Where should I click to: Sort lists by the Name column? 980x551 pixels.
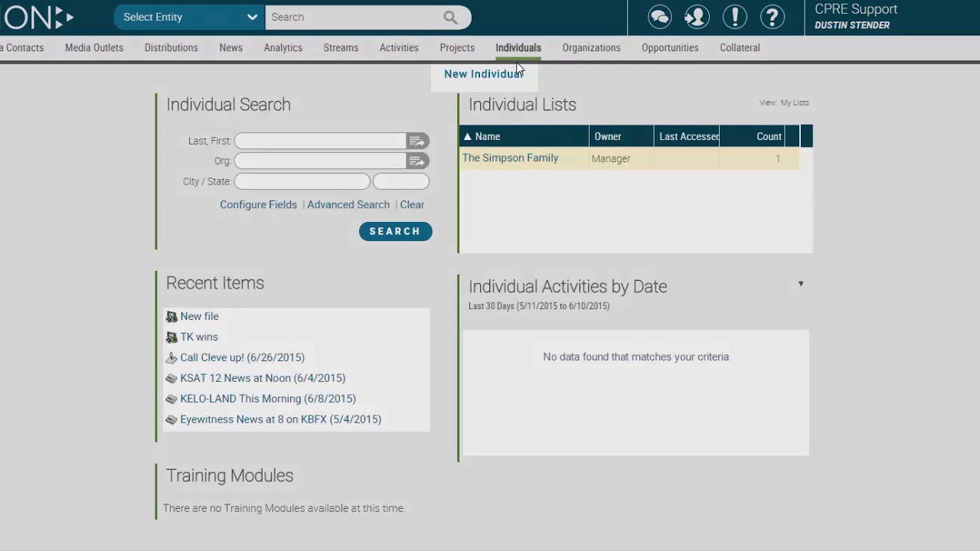coord(524,136)
